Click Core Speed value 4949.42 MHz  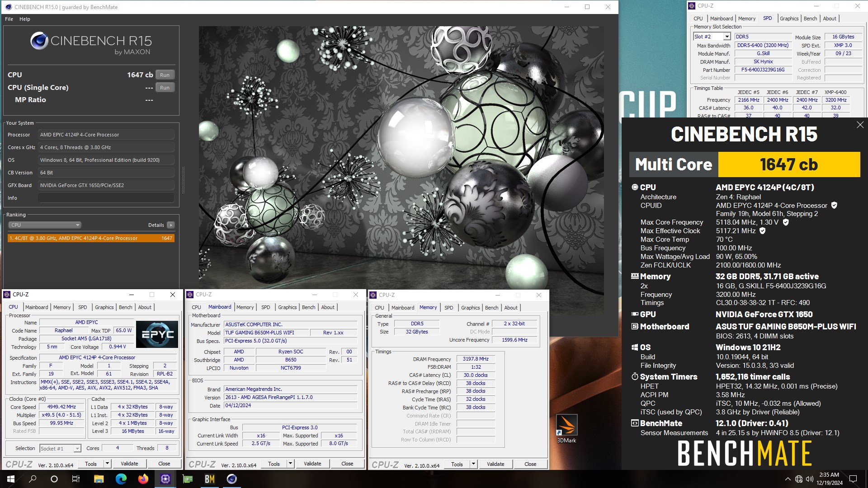(61, 407)
